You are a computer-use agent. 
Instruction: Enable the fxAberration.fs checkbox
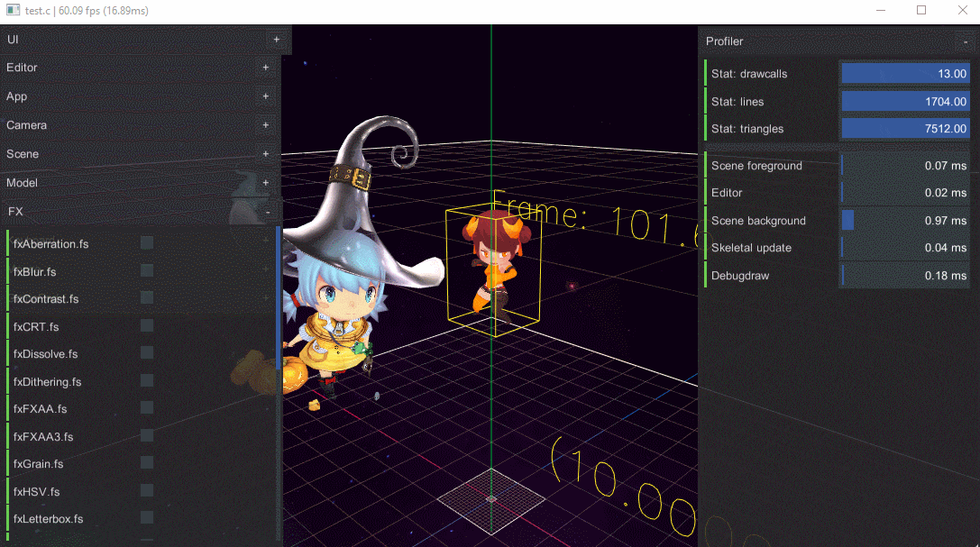147,243
